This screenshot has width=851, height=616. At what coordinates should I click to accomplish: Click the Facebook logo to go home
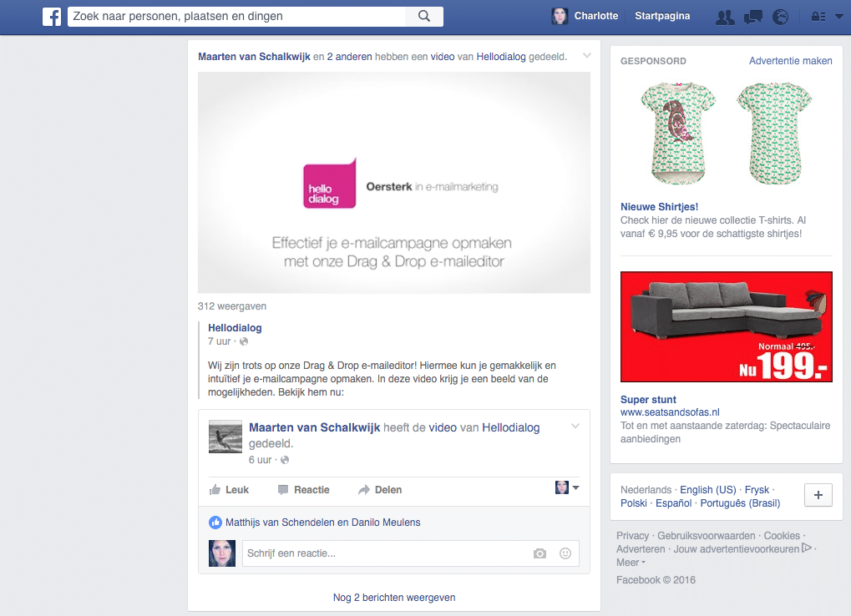click(x=52, y=16)
